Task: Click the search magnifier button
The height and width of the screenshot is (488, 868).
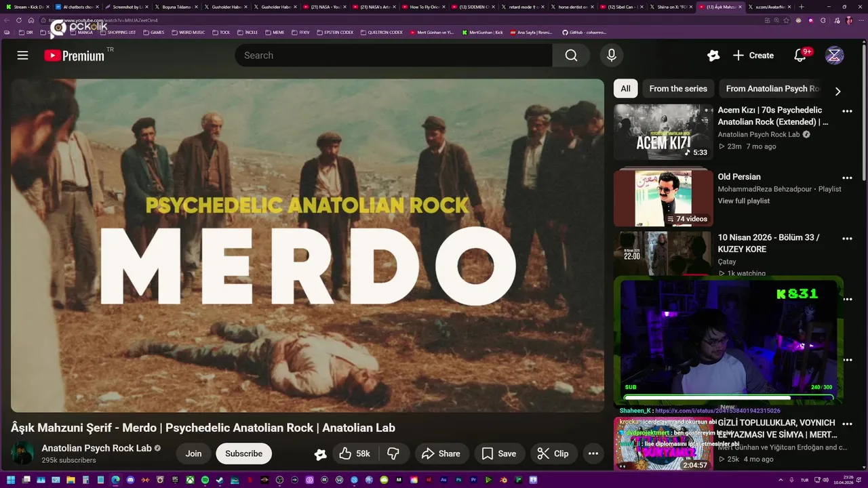Action: tap(571, 56)
